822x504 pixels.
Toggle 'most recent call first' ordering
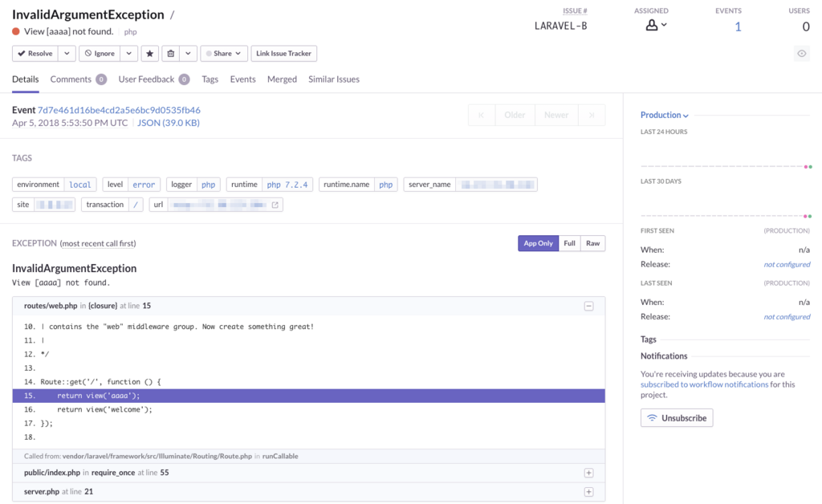pos(98,244)
